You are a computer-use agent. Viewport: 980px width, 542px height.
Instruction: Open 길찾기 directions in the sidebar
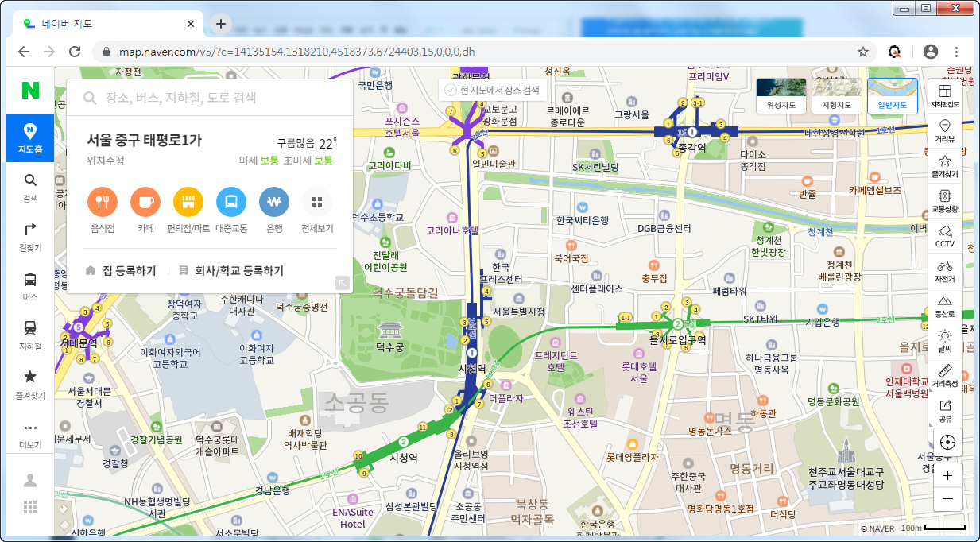(x=30, y=237)
